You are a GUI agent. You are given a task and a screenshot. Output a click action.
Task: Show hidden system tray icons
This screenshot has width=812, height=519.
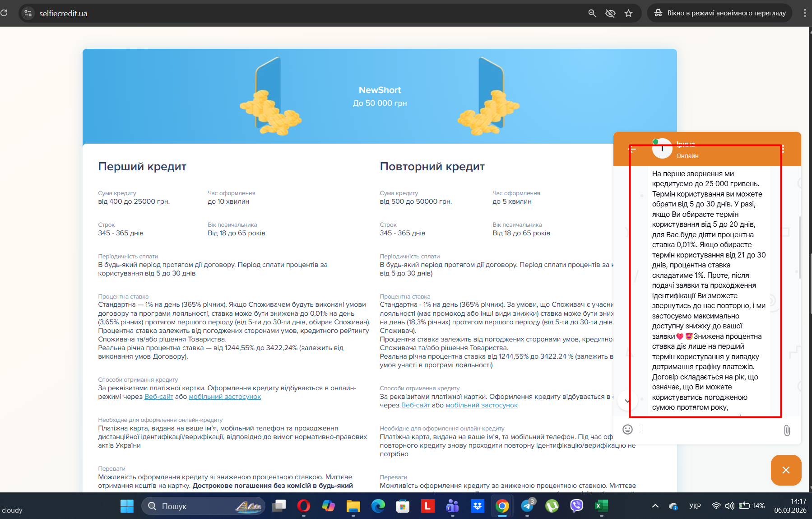(x=655, y=506)
